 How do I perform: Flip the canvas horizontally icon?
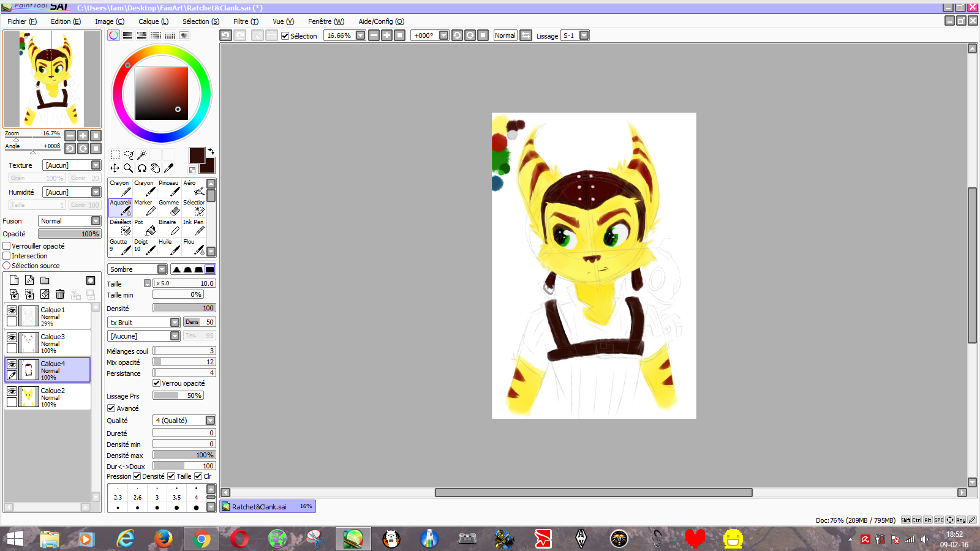pyautogui.click(x=526, y=36)
